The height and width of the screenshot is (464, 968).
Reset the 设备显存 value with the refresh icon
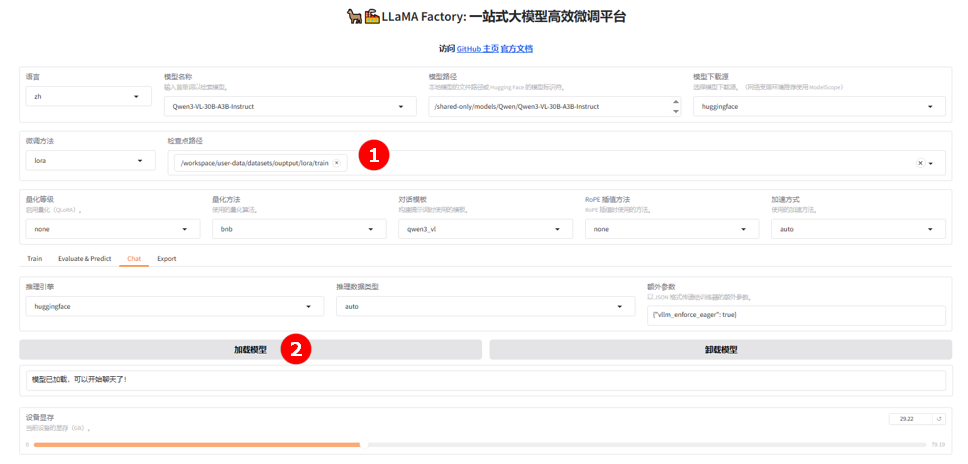tap(939, 419)
